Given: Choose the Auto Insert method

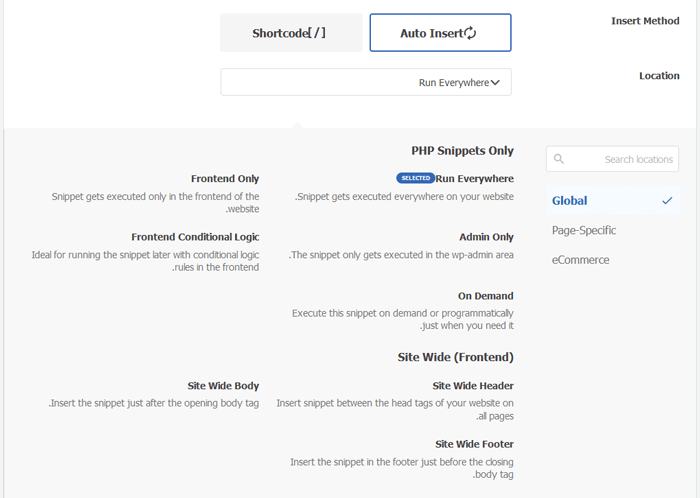Looking at the screenshot, I should 440,33.
